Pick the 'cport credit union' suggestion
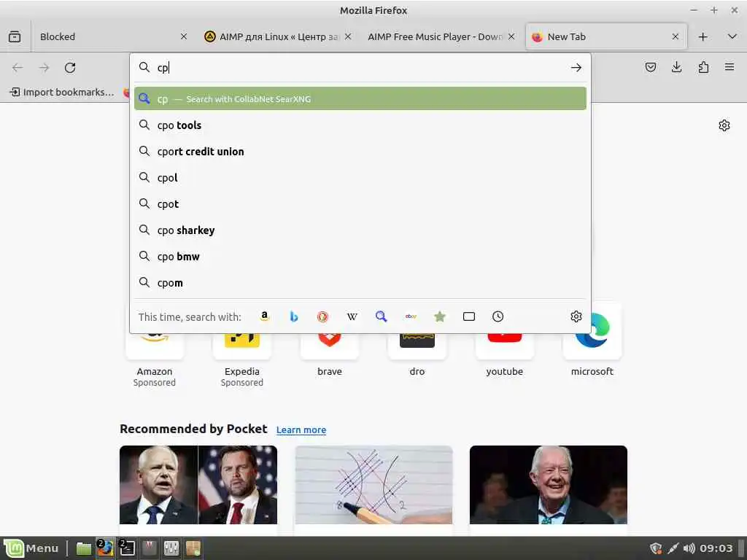Viewport: 747px width, 560px height. coord(360,152)
